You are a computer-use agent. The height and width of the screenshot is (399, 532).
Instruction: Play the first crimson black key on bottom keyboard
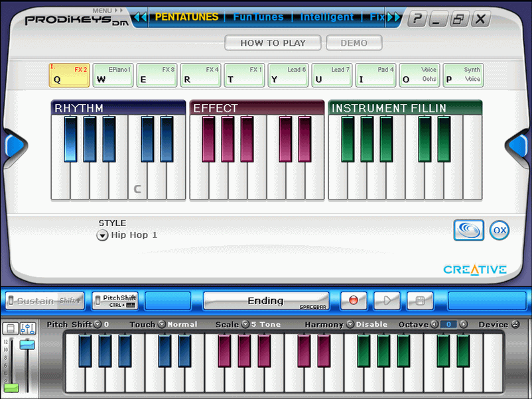pyautogui.click(x=224, y=351)
